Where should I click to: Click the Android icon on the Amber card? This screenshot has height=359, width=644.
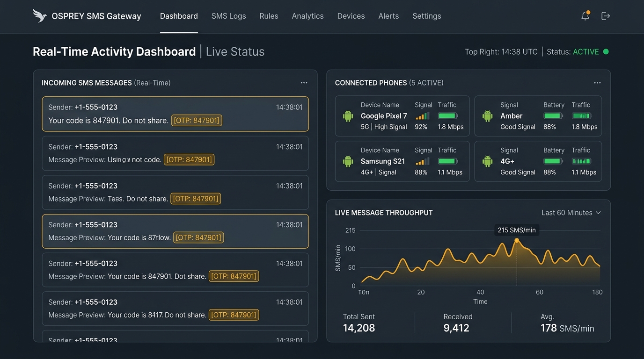pos(488,116)
